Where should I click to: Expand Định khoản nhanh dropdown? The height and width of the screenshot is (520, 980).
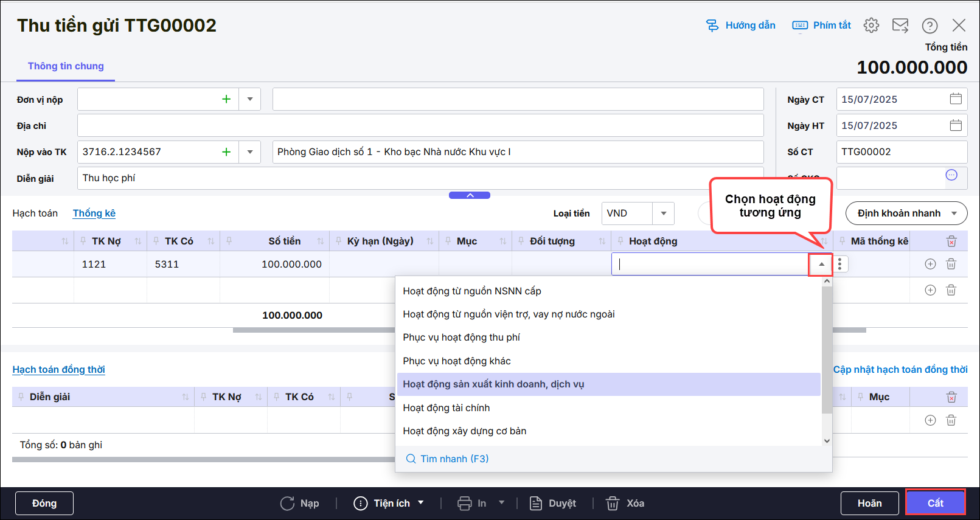pos(954,213)
